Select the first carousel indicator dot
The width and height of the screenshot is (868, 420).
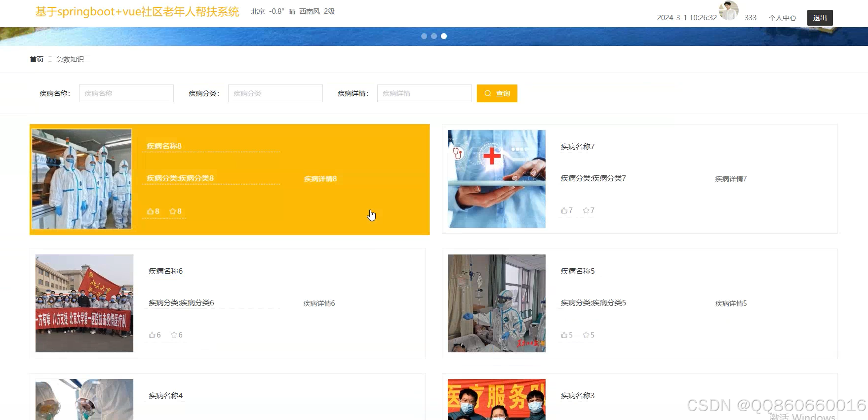click(424, 36)
